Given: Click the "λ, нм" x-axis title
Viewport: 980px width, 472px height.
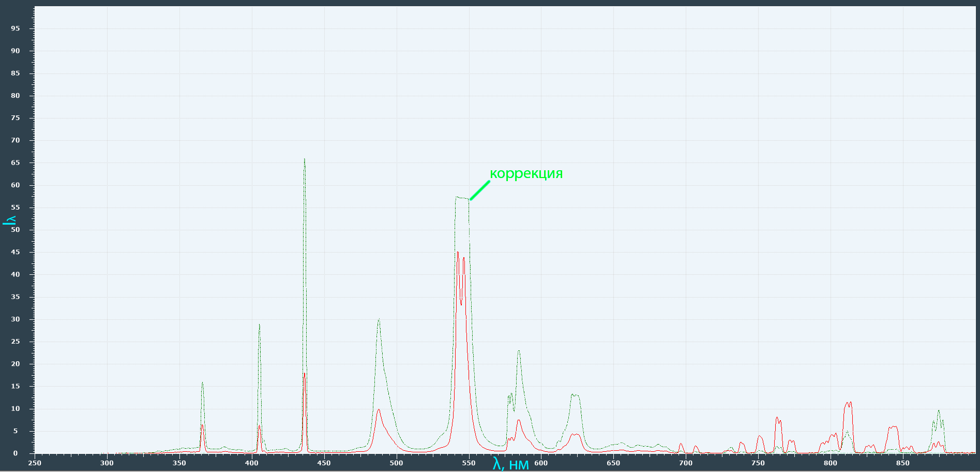Looking at the screenshot, I should (x=510, y=464).
